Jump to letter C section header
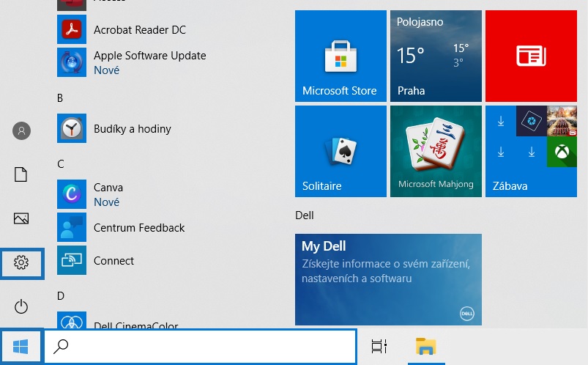The width and height of the screenshot is (588, 365). click(x=60, y=164)
